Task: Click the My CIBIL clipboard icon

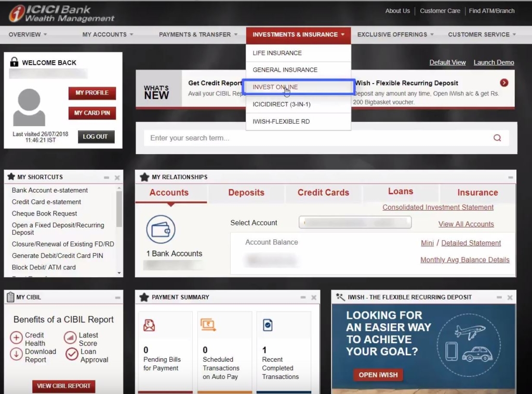Action: coord(10,297)
